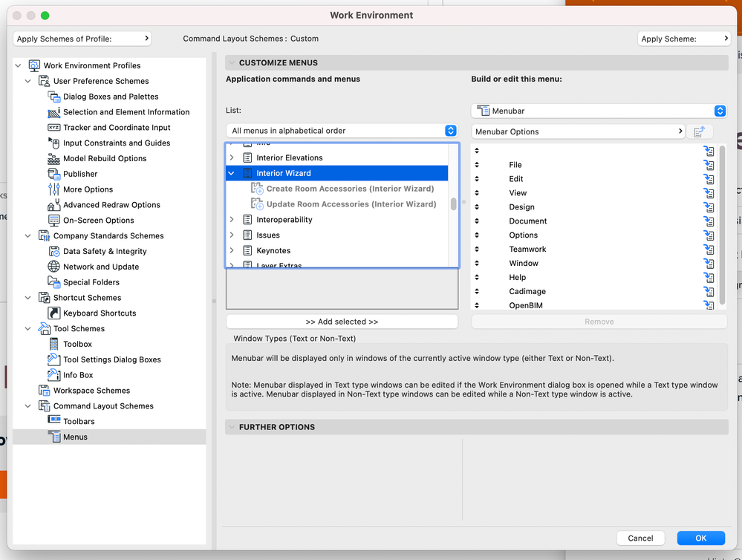Expand the Interior Elevations menu entry

tap(232, 157)
